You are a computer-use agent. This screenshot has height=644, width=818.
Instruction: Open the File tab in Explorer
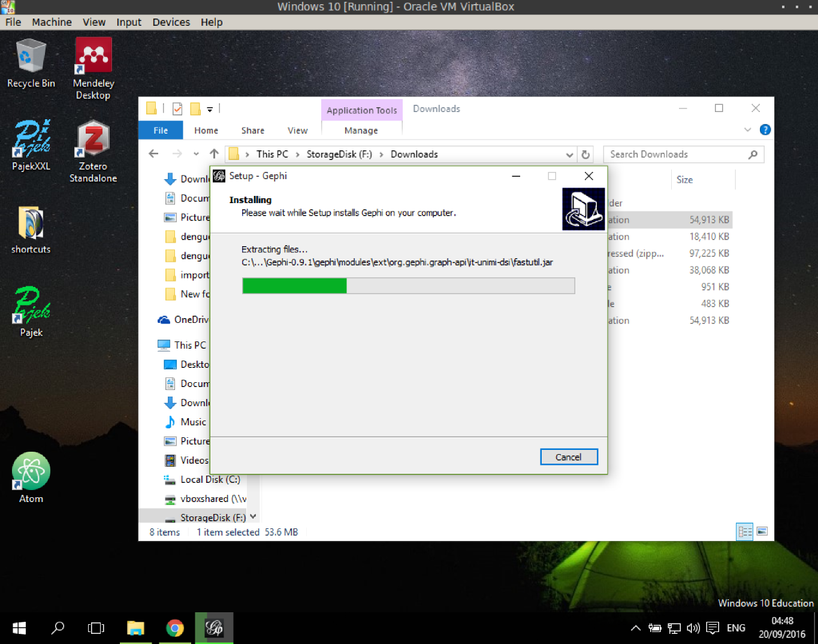point(161,131)
